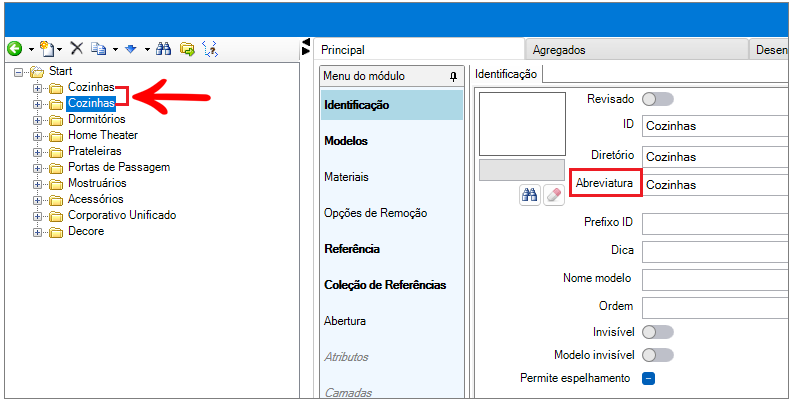Expand the Prateleiras folder
The width and height of the screenshot is (791, 400).
37,152
